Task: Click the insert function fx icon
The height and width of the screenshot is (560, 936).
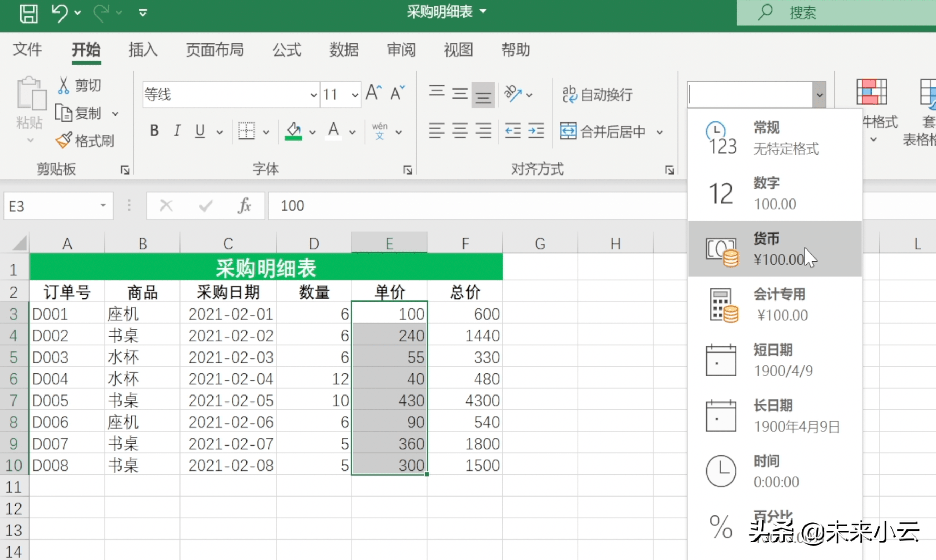Action: point(244,206)
